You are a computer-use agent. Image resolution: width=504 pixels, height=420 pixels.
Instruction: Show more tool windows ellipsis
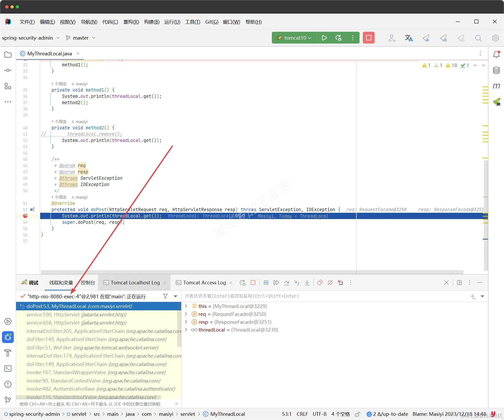[8, 102]
